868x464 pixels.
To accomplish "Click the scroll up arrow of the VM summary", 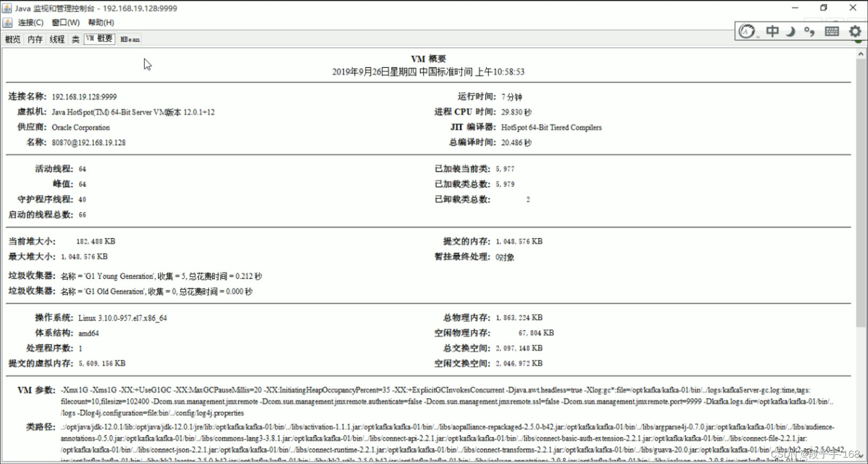I will click(x=861, y=54).
